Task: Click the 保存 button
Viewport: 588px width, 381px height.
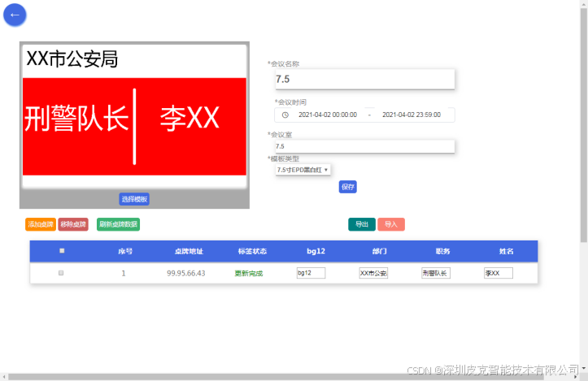Action: (x=348, y=187)
